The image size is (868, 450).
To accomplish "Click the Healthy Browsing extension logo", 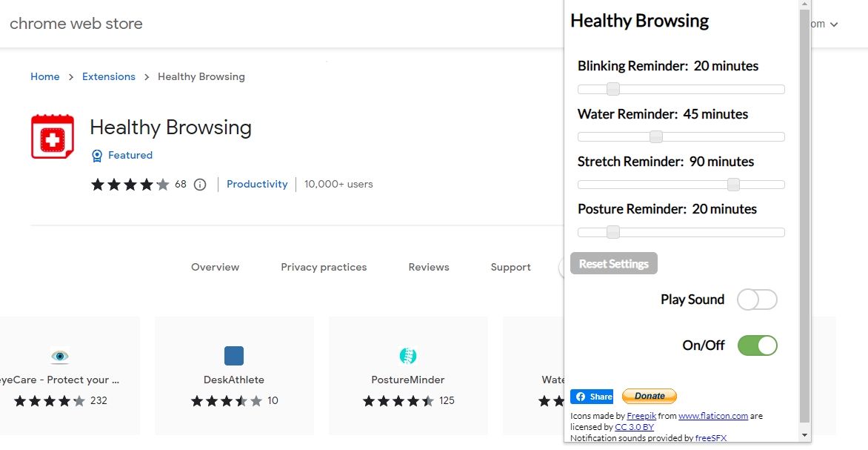I will coord(53,136).
